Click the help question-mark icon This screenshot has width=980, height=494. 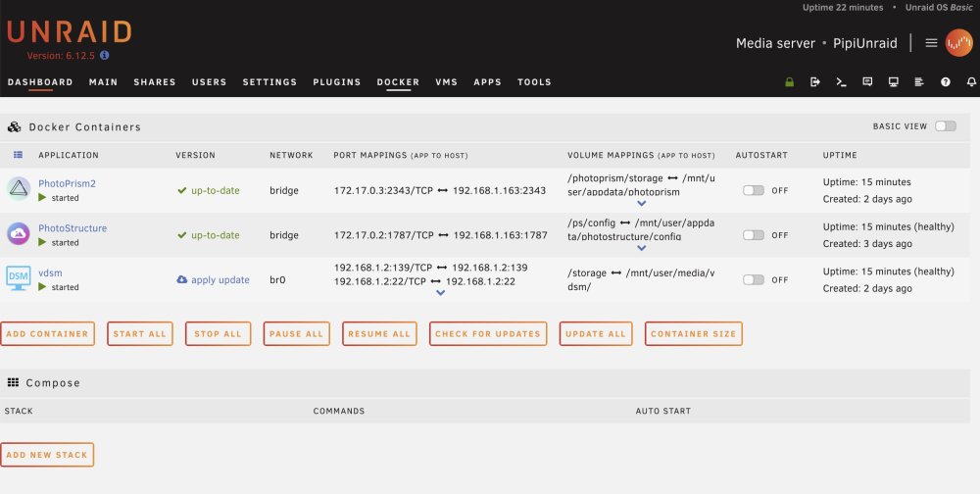coord(946,82)
